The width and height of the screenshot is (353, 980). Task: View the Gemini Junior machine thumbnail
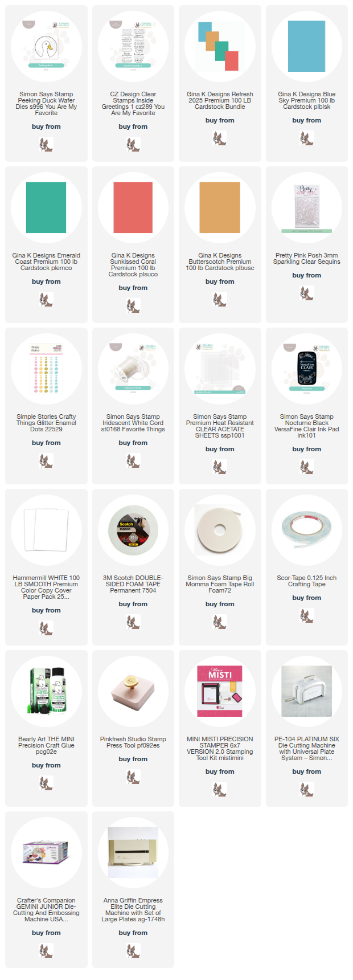46,853
